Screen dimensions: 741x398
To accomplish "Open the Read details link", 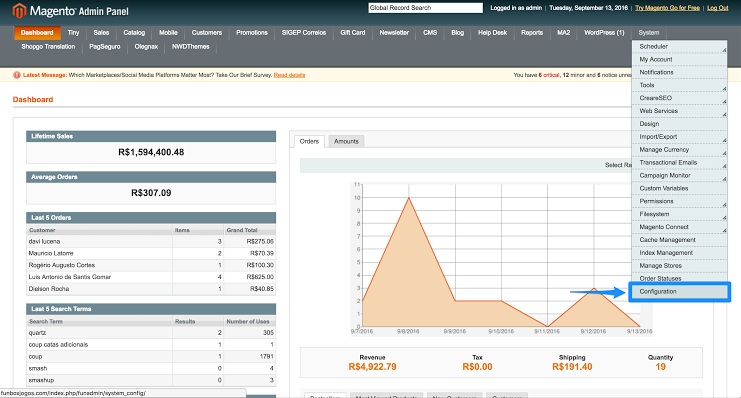I will click(x=289, y=75).
